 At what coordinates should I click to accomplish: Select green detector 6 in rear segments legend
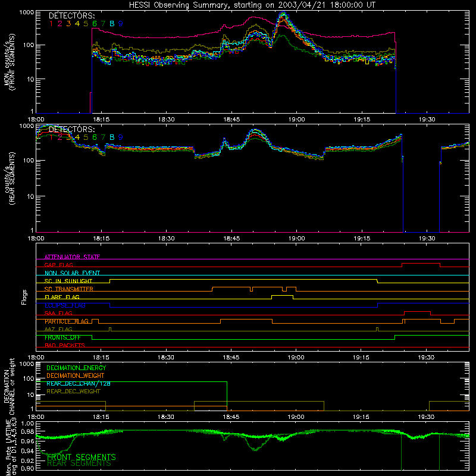[95, 137]
